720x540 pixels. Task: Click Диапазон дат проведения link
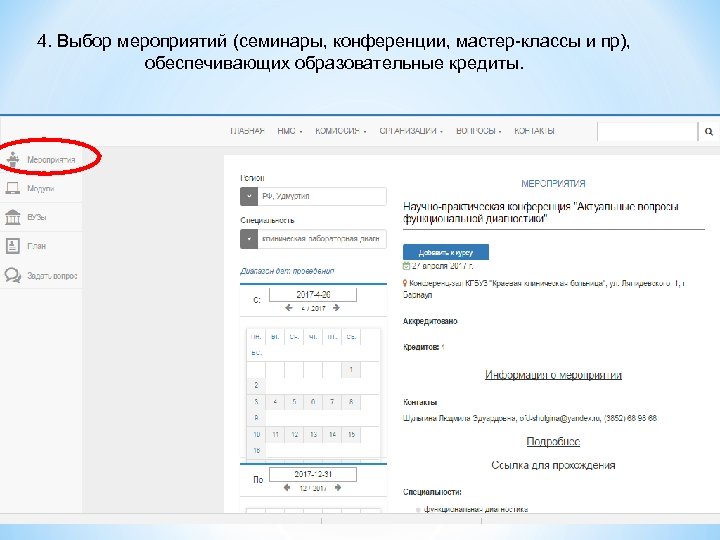pyautogui.click(x=287, y=271)
